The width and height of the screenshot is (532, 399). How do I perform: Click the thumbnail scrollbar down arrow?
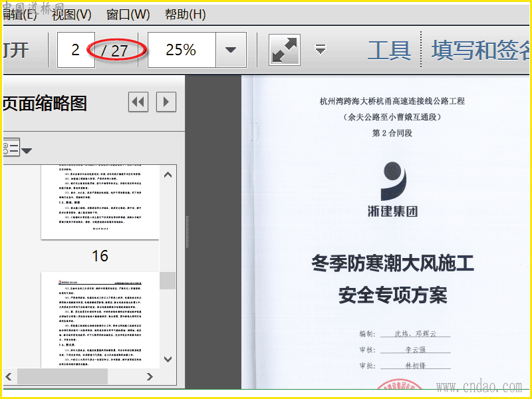[168, 359]
